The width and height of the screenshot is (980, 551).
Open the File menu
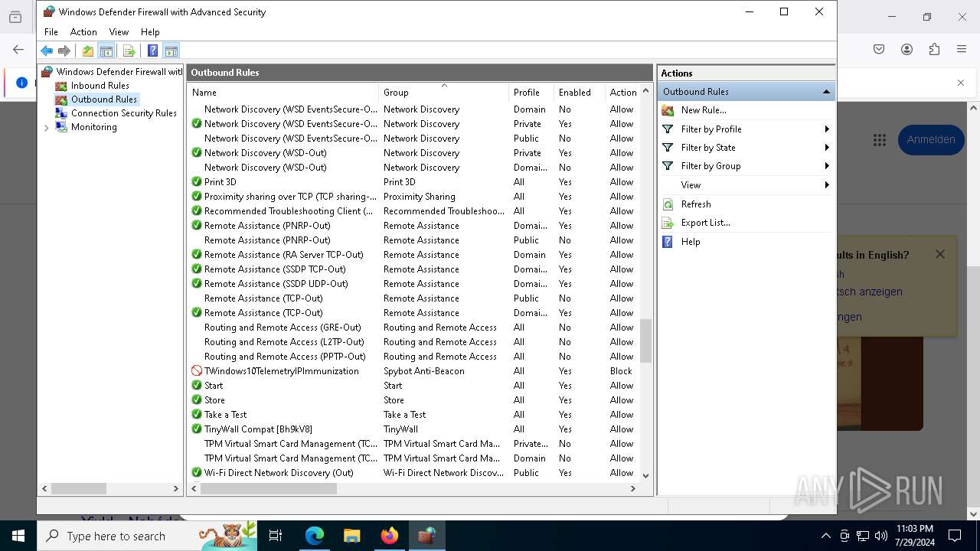[51, 32]
